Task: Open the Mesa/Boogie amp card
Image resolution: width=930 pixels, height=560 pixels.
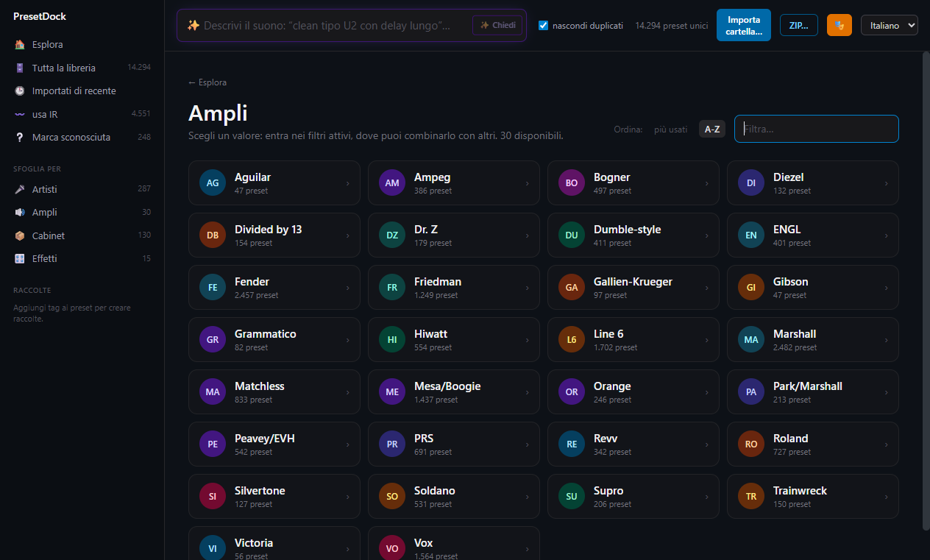Action: point(454,392)
